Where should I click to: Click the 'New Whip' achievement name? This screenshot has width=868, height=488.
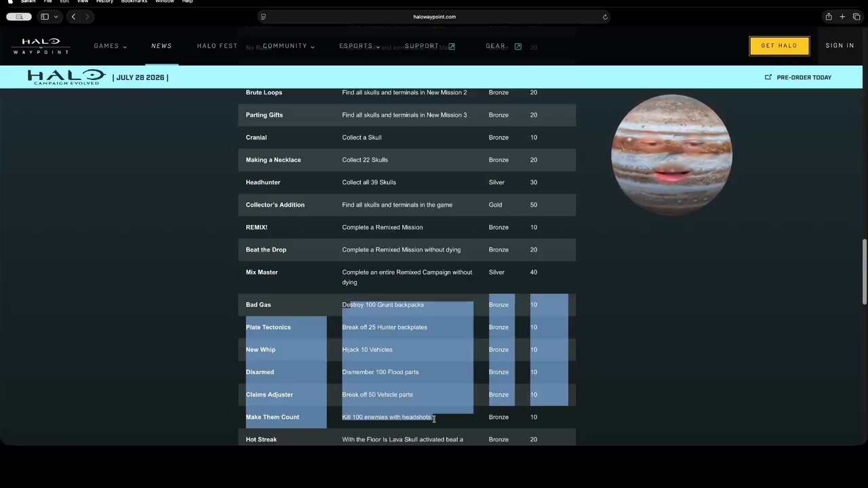pyautogui.click(x=260, y=350)
